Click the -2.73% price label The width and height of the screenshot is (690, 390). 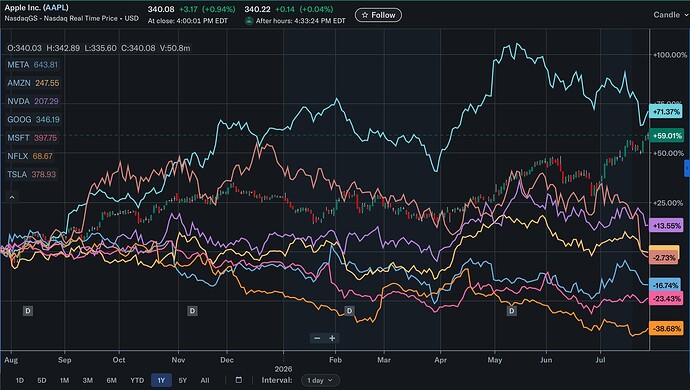point(664,258)
